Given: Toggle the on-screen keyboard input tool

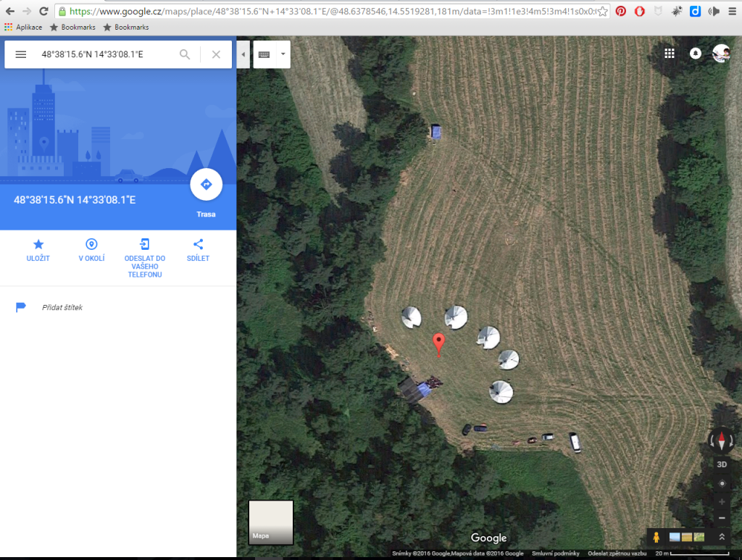Looking at the screenshot, I should [264, 54].
